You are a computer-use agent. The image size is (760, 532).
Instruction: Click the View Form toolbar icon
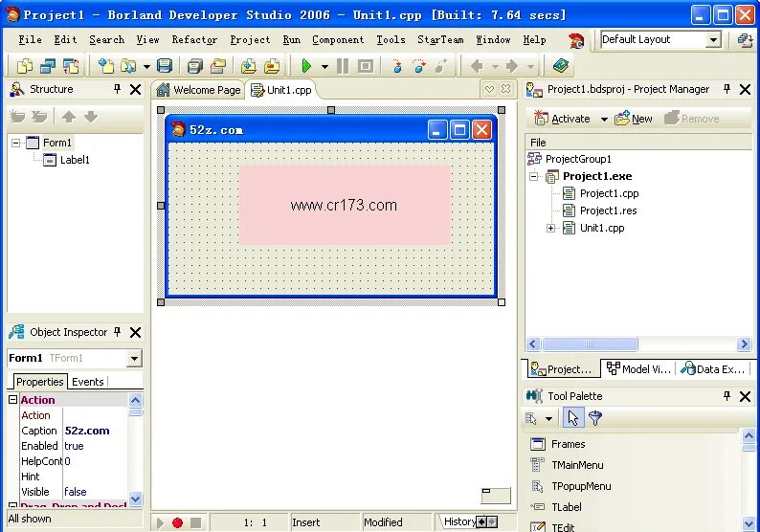(x=48, y=65)
